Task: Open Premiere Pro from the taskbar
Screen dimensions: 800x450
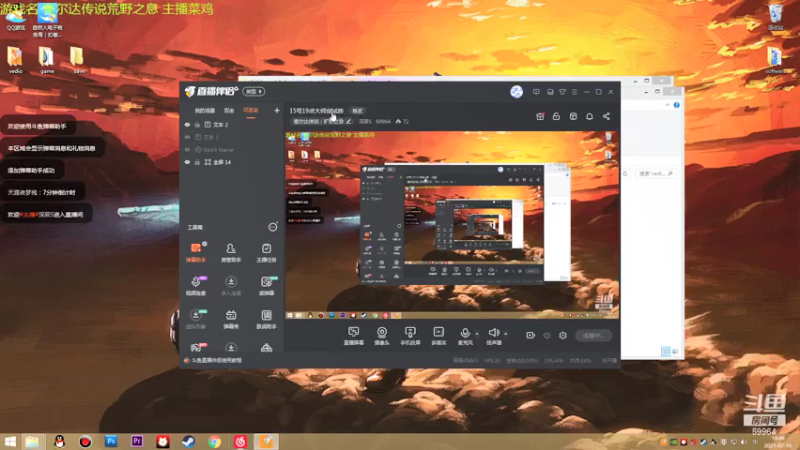Action: [x=137, y=441]
